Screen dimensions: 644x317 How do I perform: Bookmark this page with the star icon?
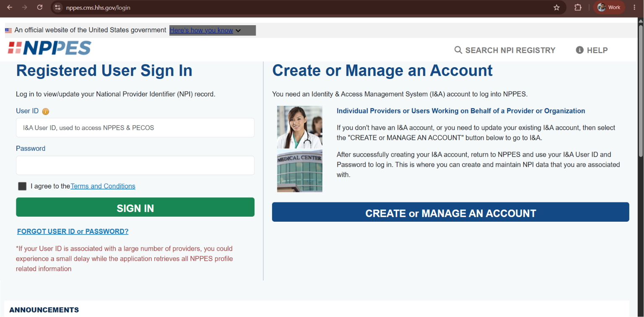point(556,8)
